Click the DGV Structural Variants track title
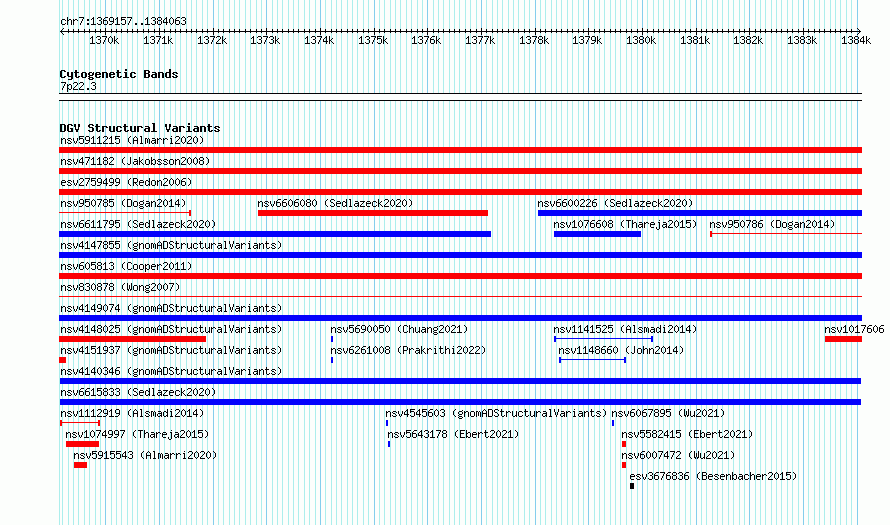 [x=140, y=128]
